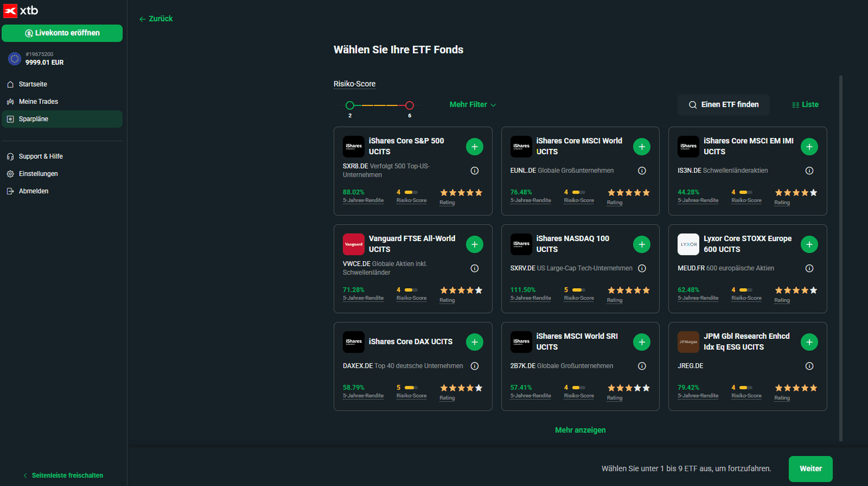Add iShares Core S&P 500 UCITS with plus
Viewport: 868px width, 486px height.
(474, 147)
